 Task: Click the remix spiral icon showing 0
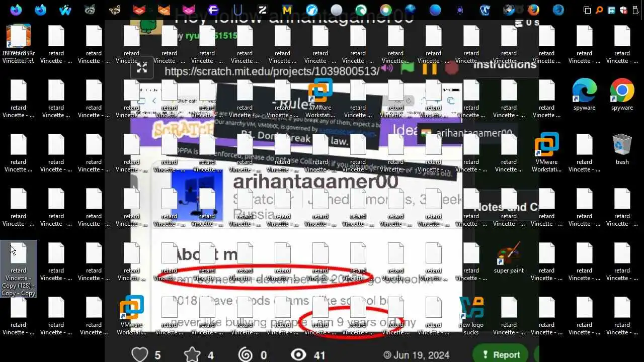245,354
